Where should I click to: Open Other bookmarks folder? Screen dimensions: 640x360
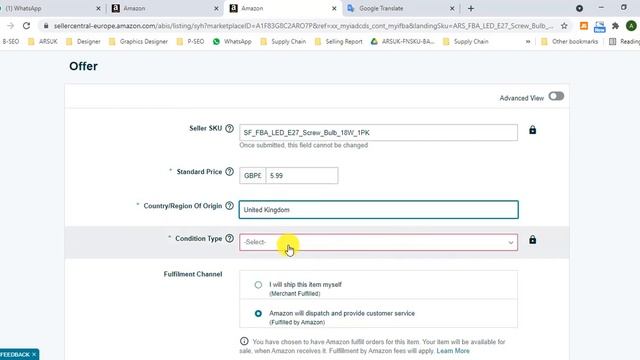tap(569, 42)
